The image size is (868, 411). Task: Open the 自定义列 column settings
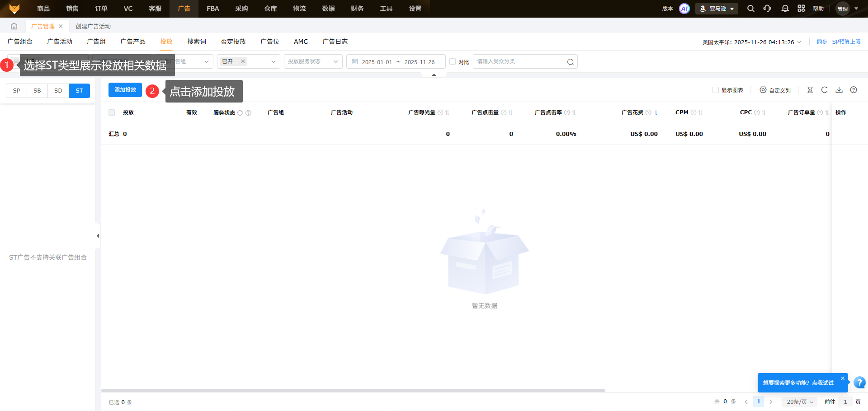point(775,90)
